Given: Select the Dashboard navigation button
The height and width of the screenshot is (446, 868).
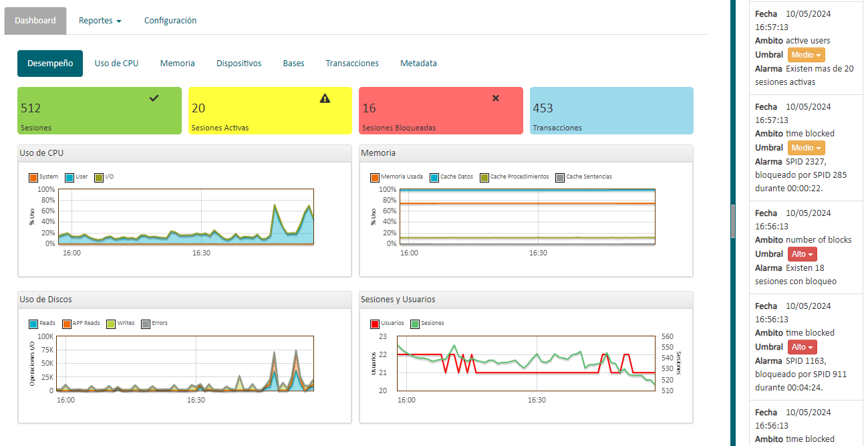Looking at the screenshot, I should click(35, 21).
